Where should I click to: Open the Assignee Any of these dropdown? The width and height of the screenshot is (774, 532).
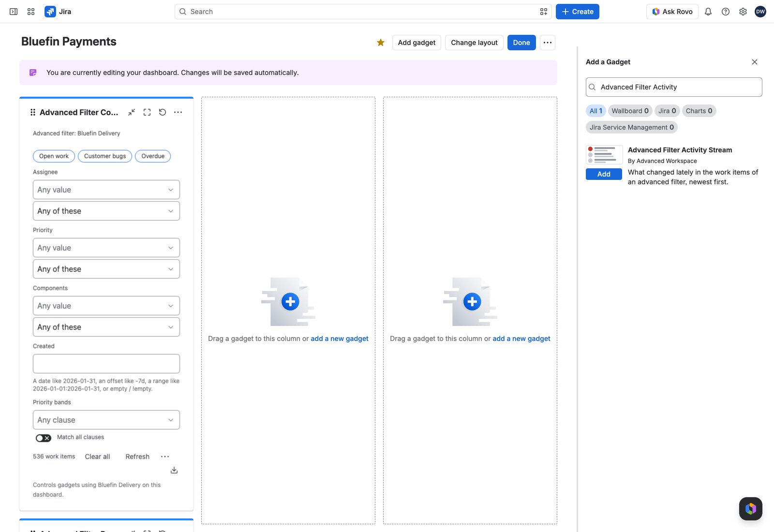[106, 211]
